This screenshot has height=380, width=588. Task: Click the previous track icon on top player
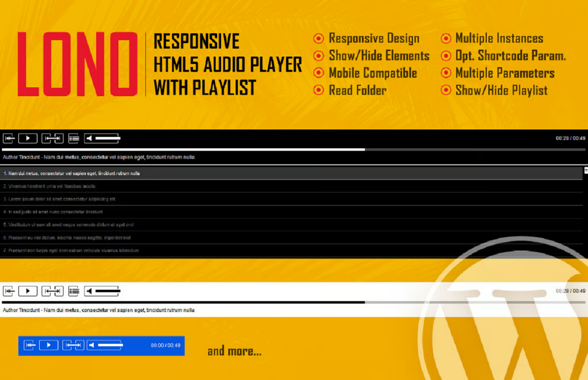[9, 138]
